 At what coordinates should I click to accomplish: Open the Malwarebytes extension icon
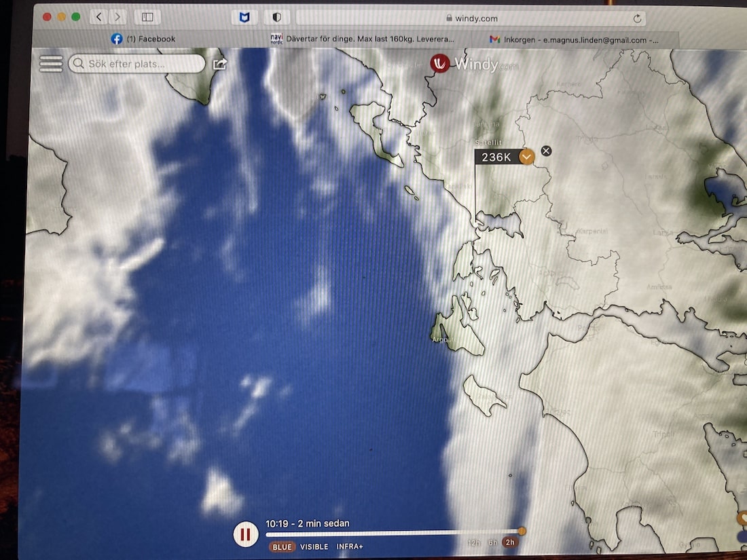pyautogui.click(x=244, y=17)
